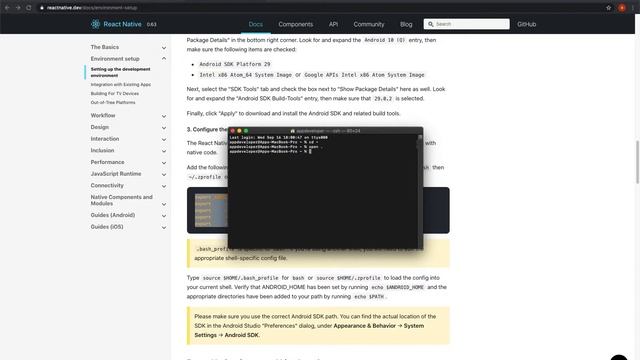Go back with browser back arrow

[7, 8]
